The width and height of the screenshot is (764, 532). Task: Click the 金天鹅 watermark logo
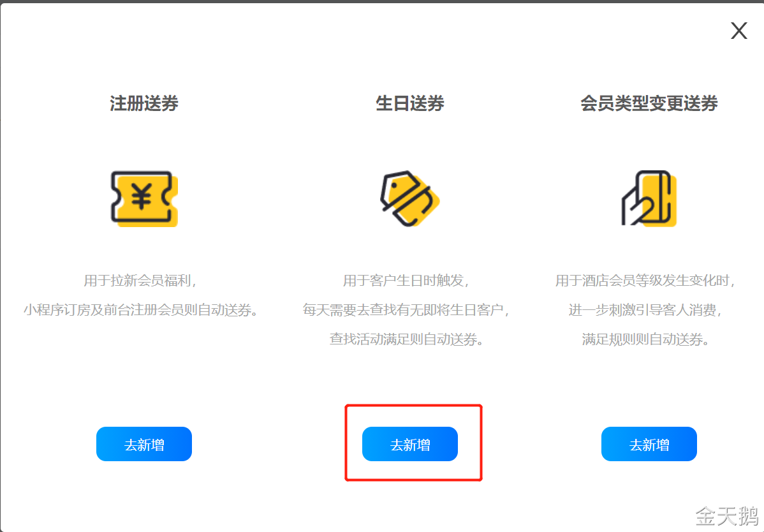point(726,516)
